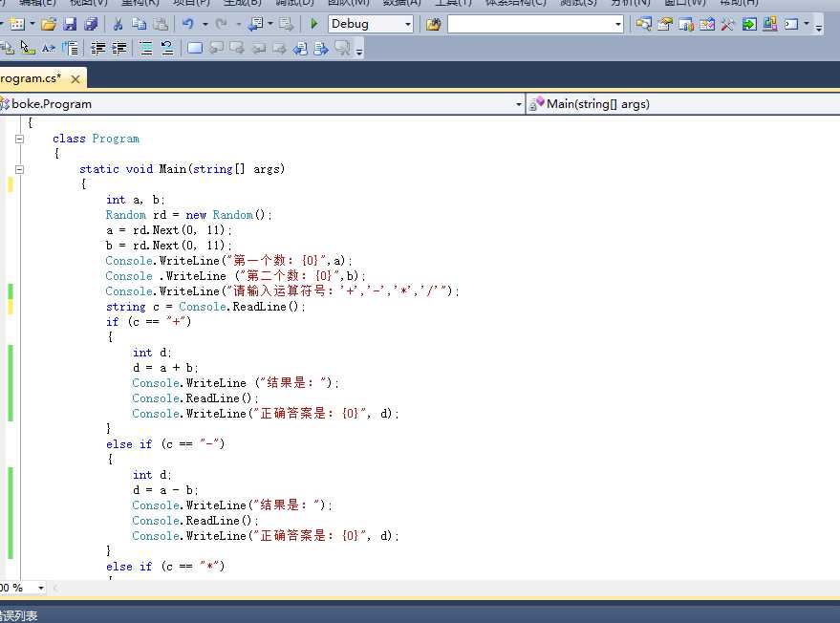Open the editor zoom percentage dropdown

(41, 588)
